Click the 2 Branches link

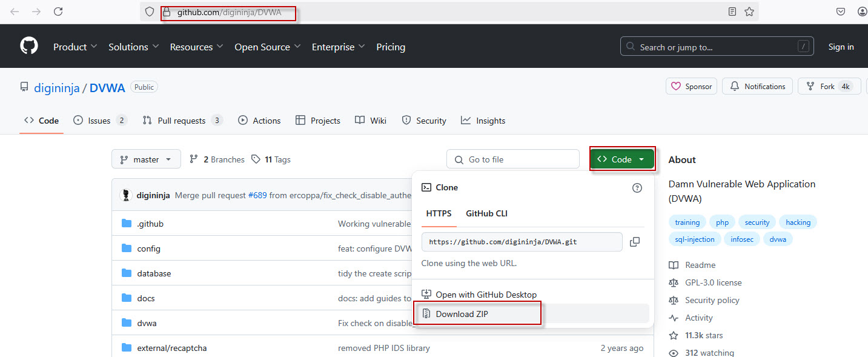217,159
